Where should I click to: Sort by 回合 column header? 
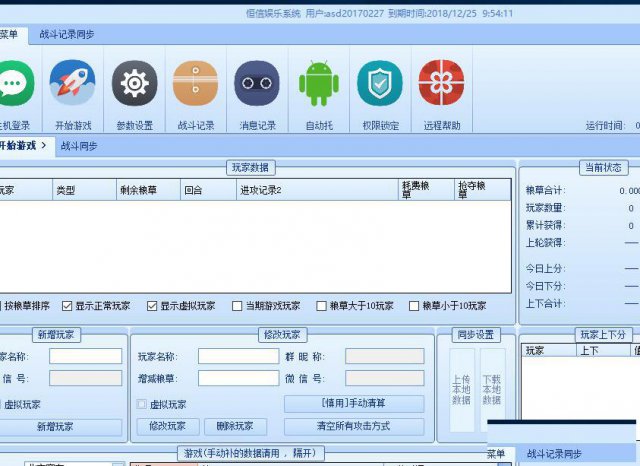tap(209, 190)
